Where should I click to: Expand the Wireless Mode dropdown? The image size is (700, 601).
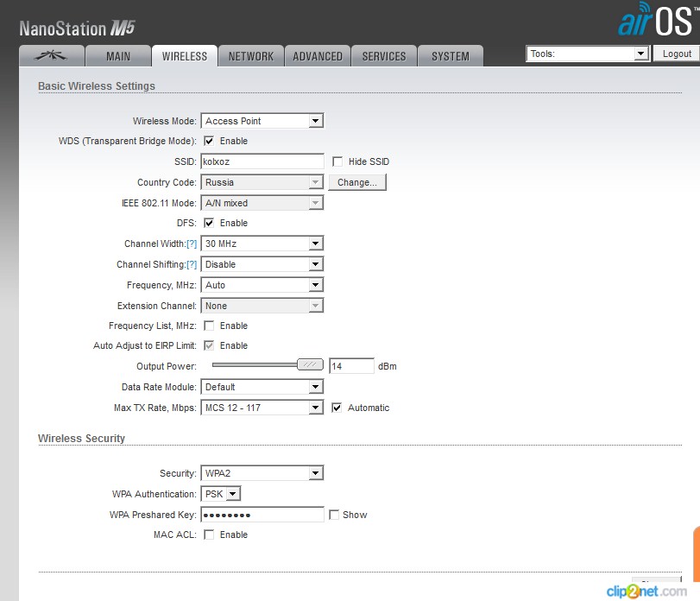pyautogui.click(x=262, y=121)
